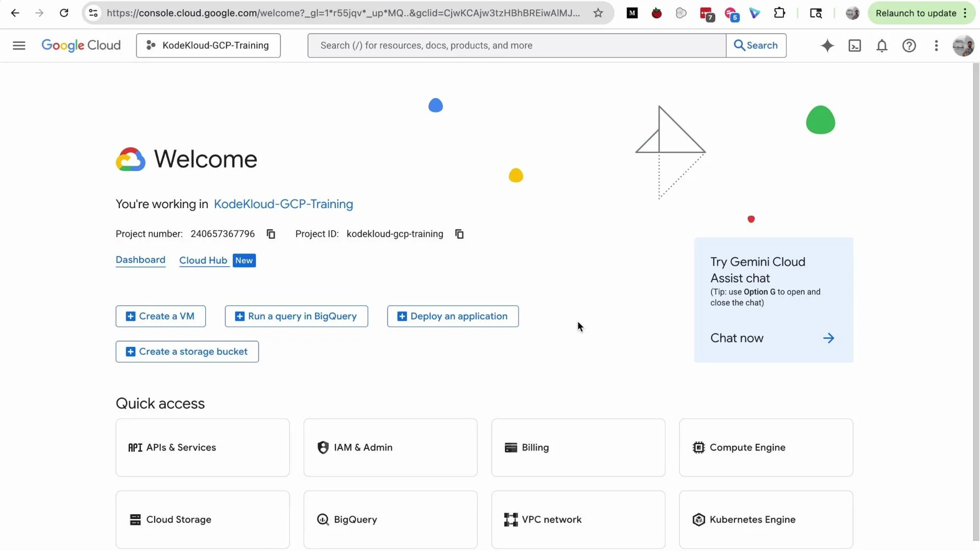The width and height of the screenshot is (980, 551).
Task: Open the extension showing badge 5
Action: click(x=731, y=14)
